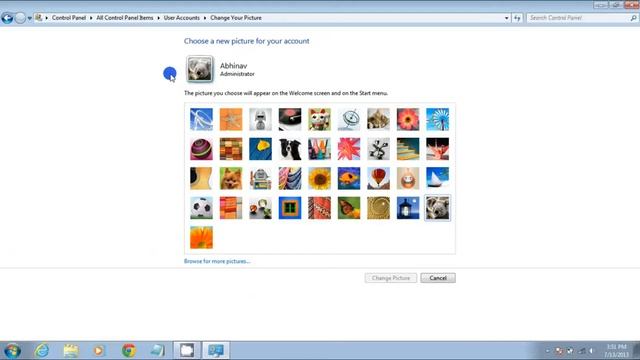Choose the orange starfish picture

point(231,119)
